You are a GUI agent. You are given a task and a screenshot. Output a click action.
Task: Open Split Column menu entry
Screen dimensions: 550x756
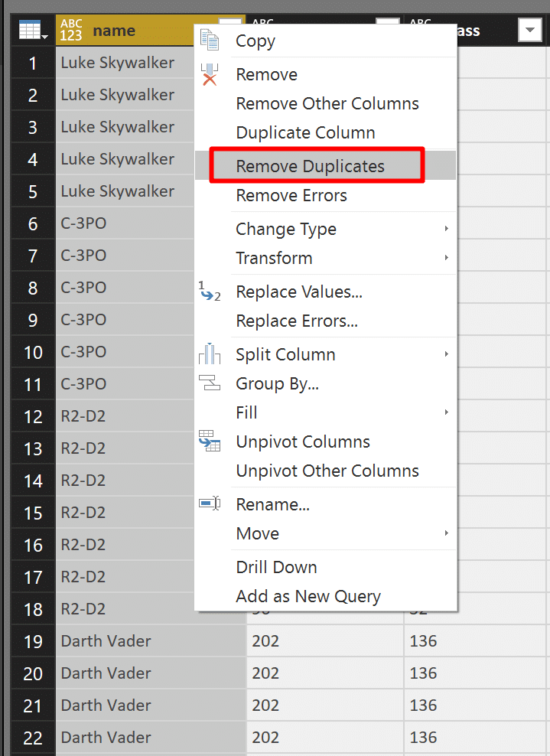tap(325, 354)
